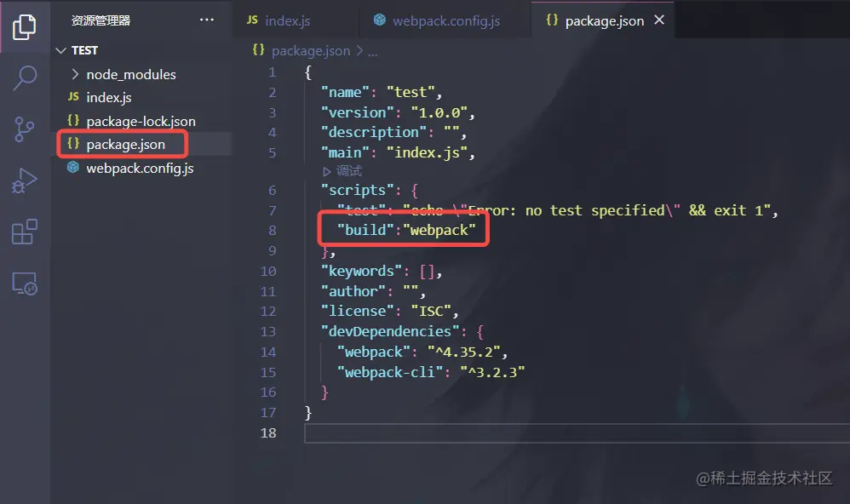Click the "index.js" main value
This screenshot has width=850, height=504.
click(x=428, y=153)
